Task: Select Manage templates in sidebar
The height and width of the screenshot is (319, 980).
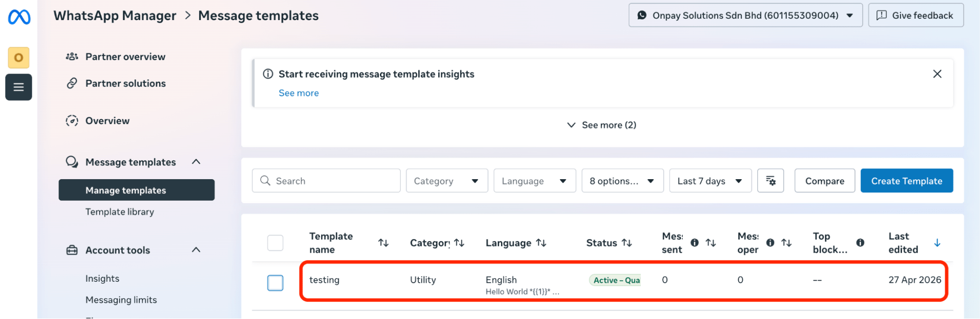Action: pyautogui.click(x=137, y=190)
